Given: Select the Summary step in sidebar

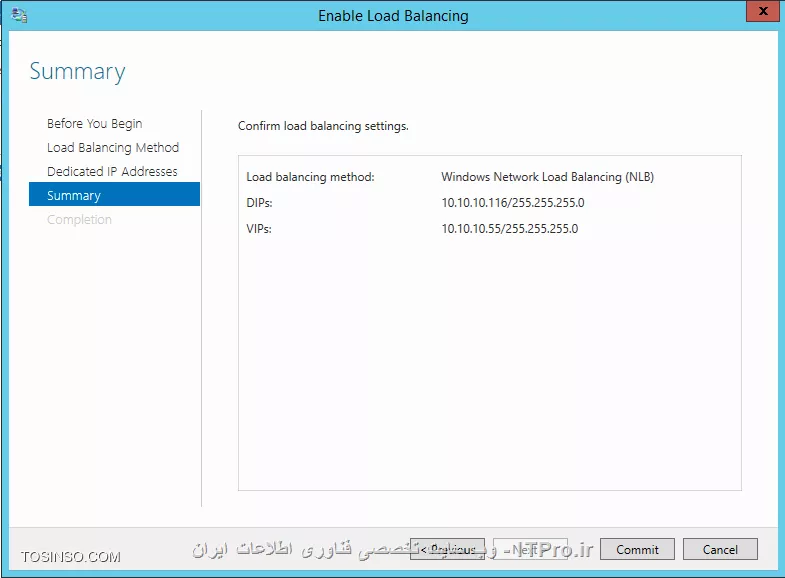Looking at the screenshot, I should pyautogui.click(x=114, y=194).
